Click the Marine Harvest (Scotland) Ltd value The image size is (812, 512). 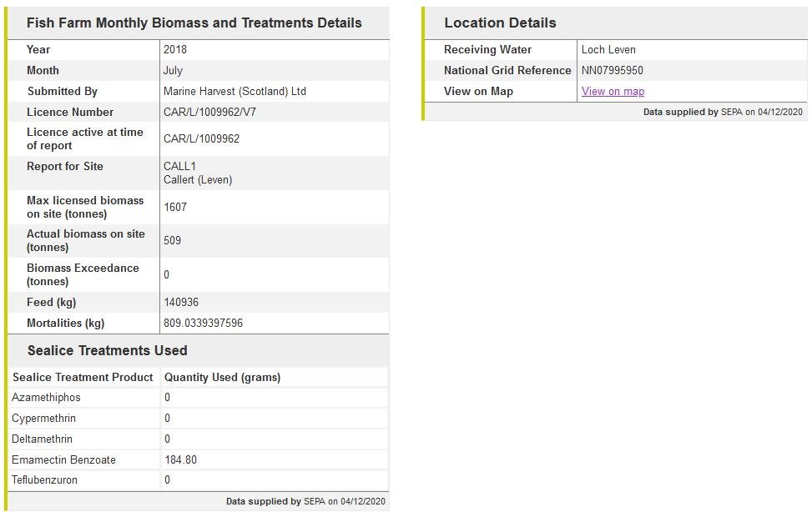pos(235,92)
